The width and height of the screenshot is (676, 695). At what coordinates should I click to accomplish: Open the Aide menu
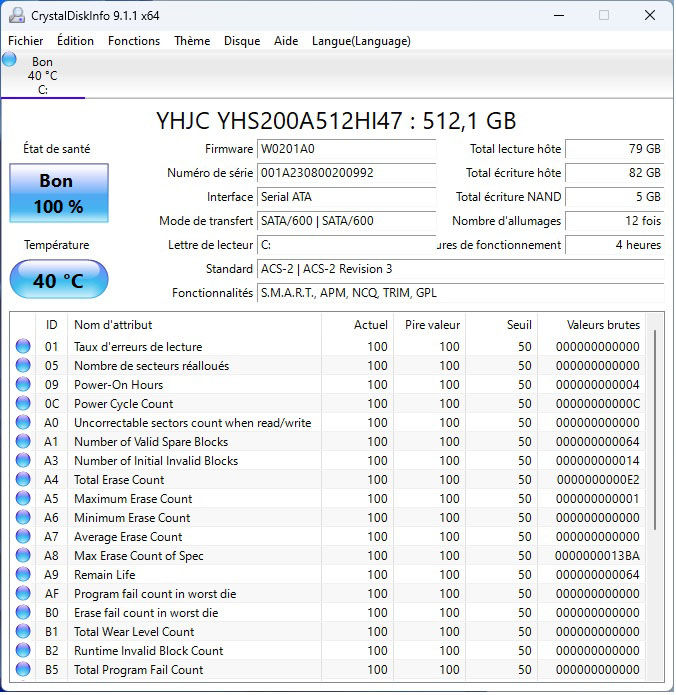[x=286, y=41]
